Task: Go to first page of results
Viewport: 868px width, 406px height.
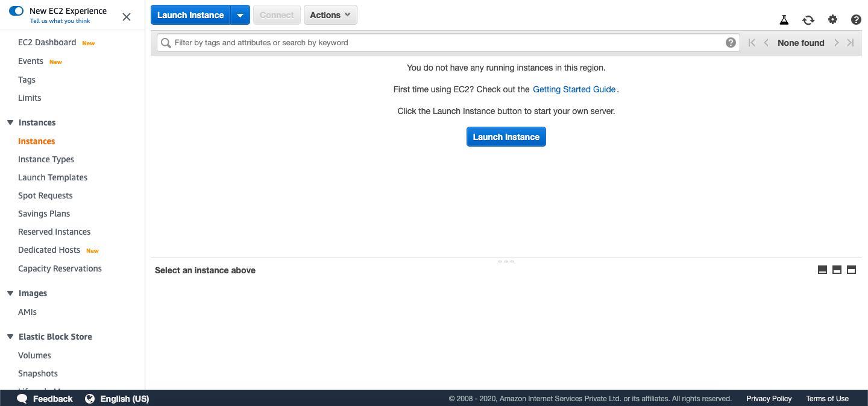Action: pos(752,43)
